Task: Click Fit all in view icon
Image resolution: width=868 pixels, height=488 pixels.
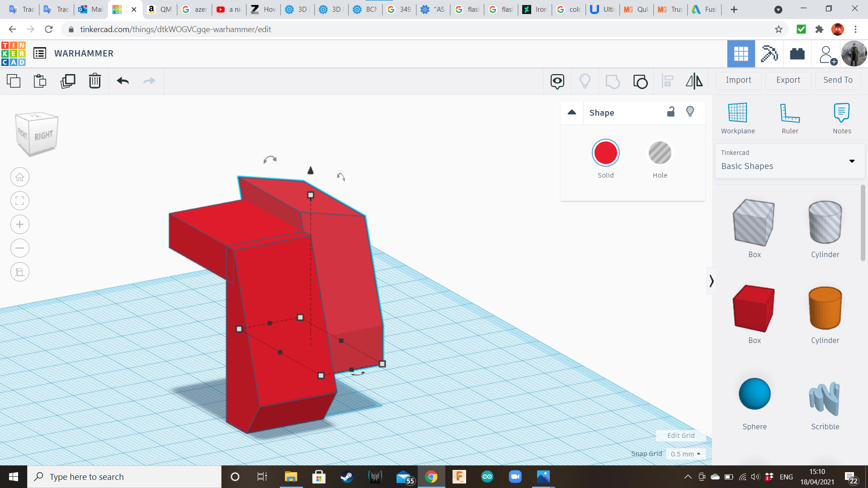Action: click(20, 201)
